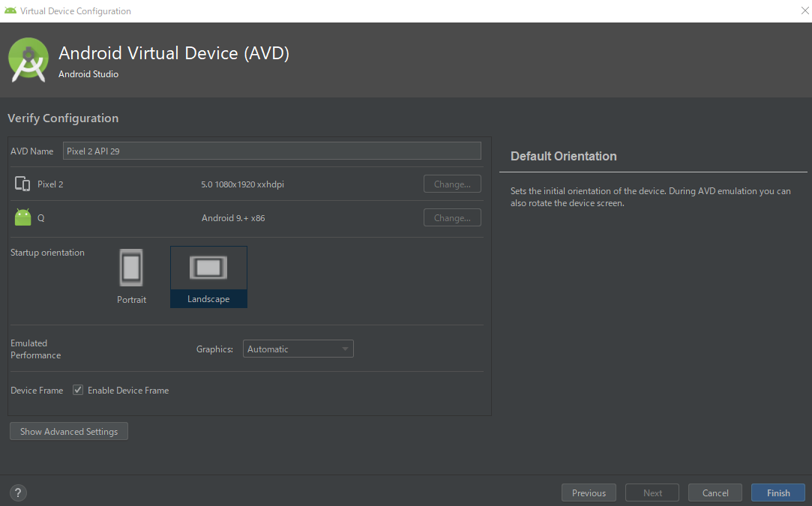Click the 'Device Frame' label
The image size is (812, 506).
tap(37, 390)
